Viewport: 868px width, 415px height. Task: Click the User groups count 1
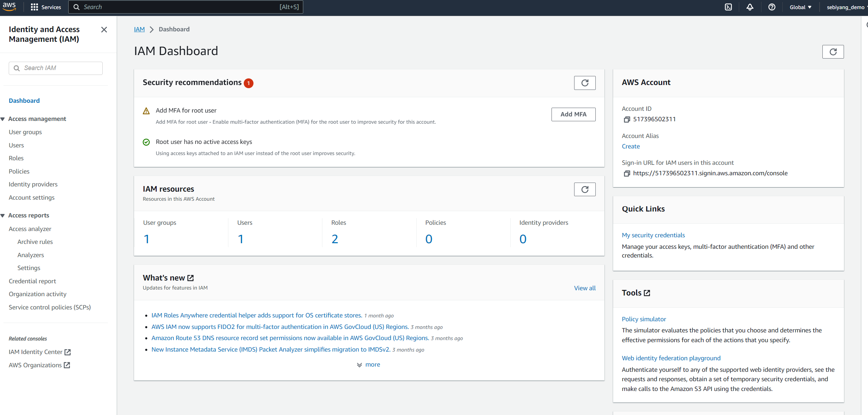click(147, 239)
